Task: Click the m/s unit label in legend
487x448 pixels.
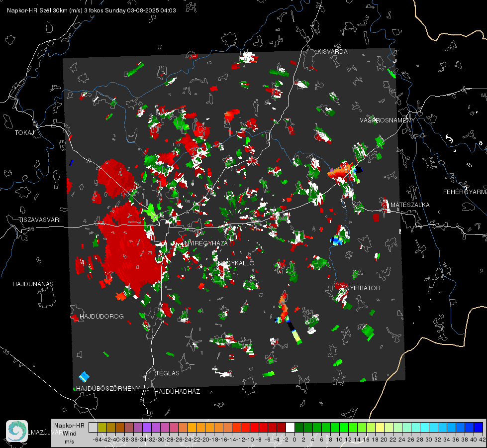Action: (x=69, y=442)
